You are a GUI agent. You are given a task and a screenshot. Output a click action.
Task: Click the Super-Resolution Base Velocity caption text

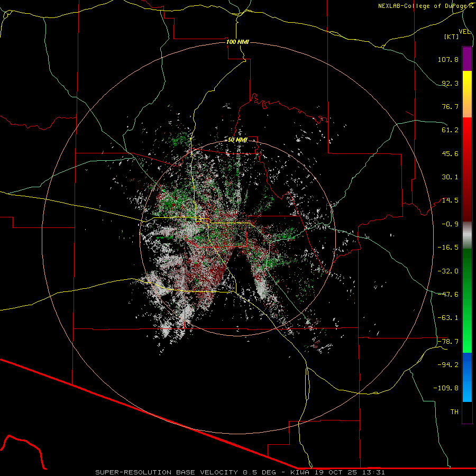[240, 472]
